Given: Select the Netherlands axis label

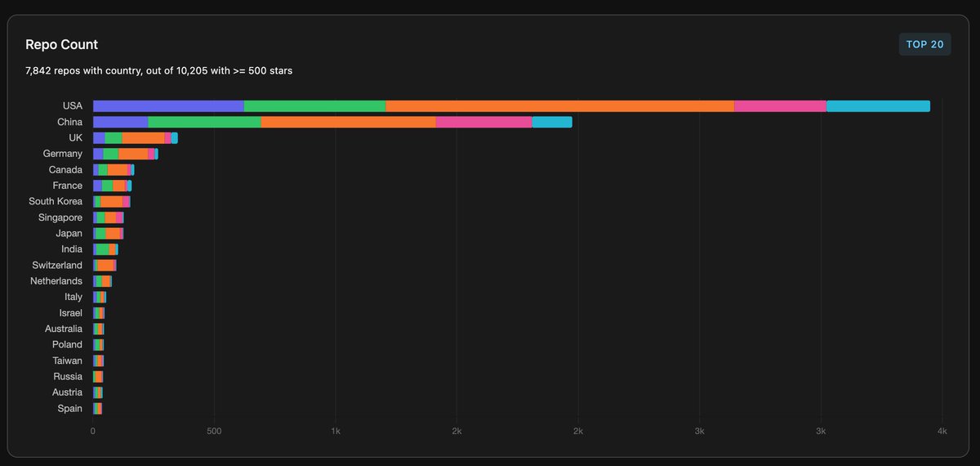Looking at the screenshot, I should point(56,281).
